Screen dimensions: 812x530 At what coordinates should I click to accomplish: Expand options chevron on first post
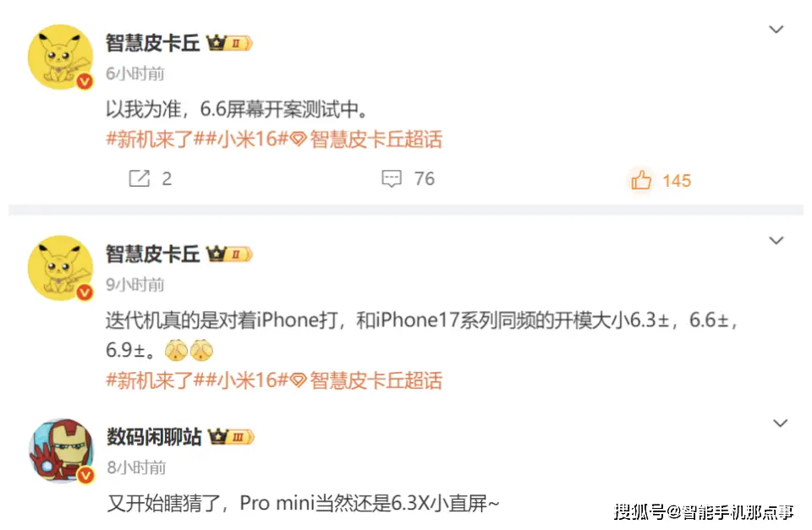(776, 30)
